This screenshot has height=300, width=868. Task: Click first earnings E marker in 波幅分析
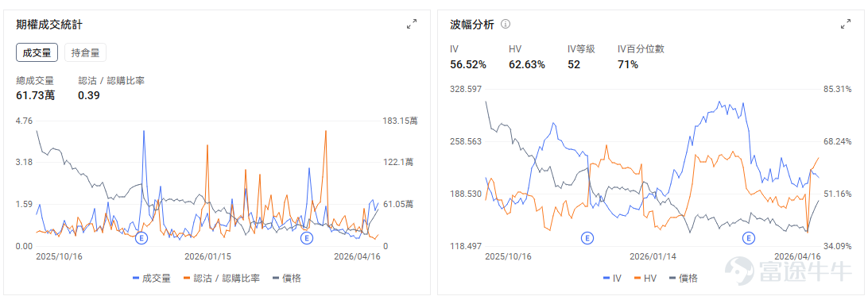587,238
